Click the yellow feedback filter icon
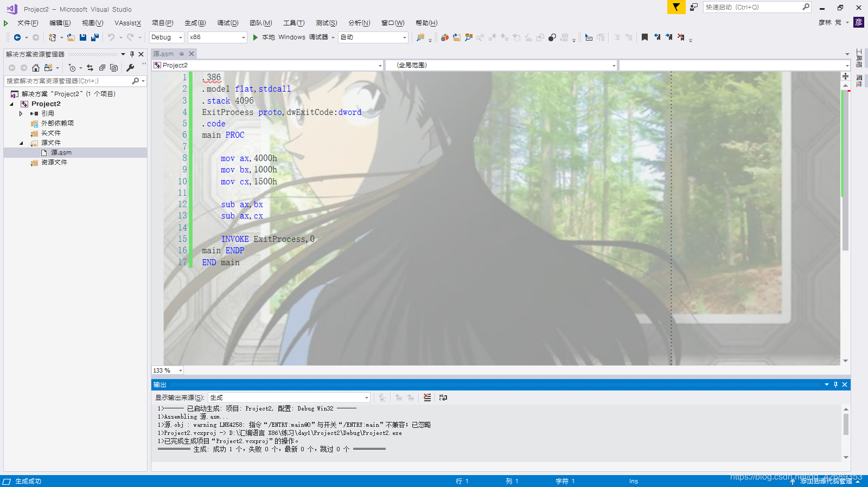Viewport: 868px width, 487px height. [676, 7]
